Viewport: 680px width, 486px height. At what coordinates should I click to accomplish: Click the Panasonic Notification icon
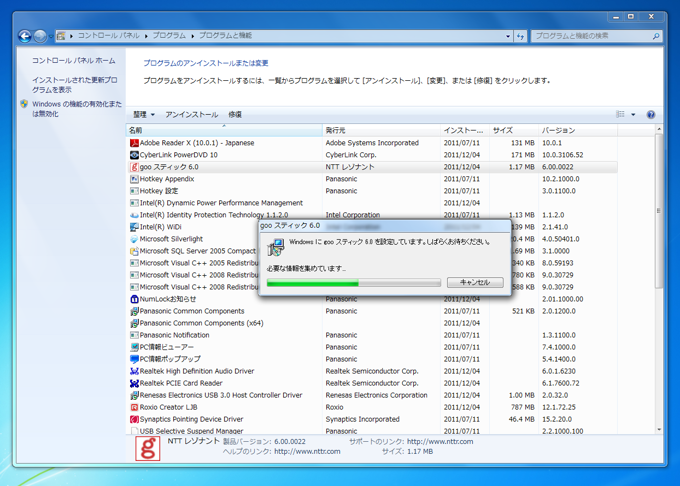click(134, 335)
